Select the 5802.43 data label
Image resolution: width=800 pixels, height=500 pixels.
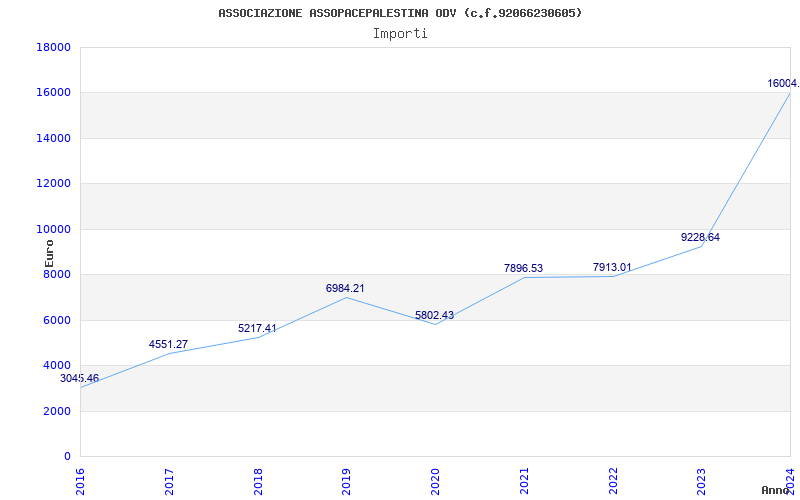coord(434,315)
